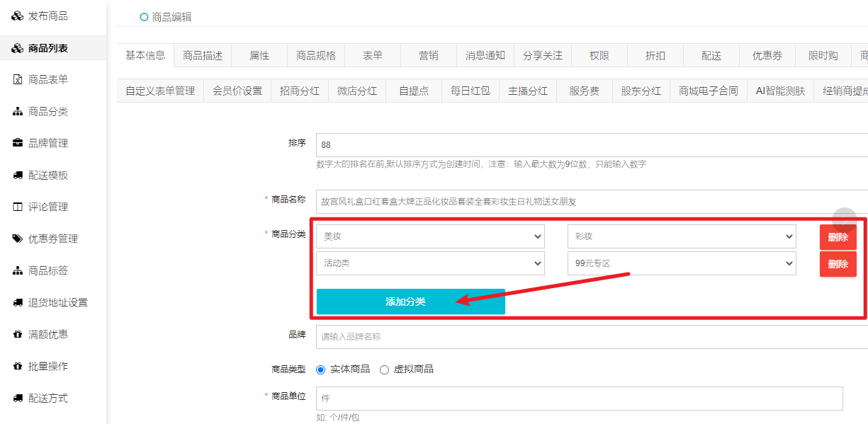Focus the 品牌 name input field
The height and width of the screenshot is (424, 868).
tap(592, 337)
